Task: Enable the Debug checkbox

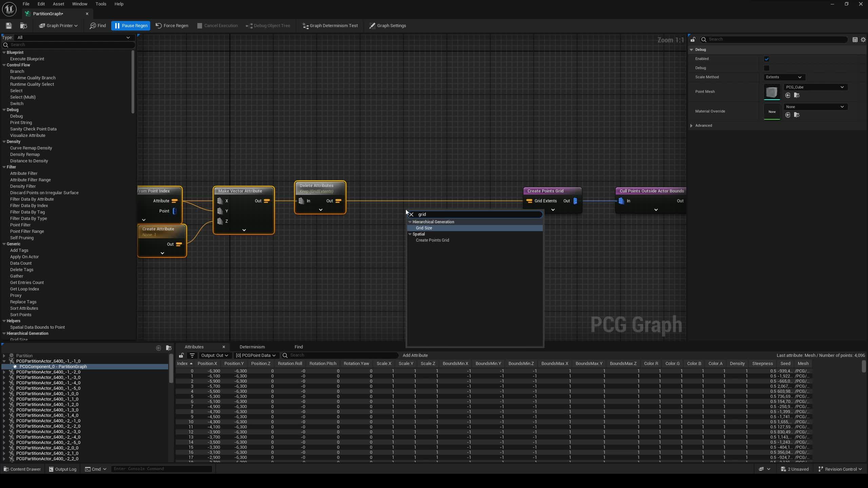Action: click(766, 68)
